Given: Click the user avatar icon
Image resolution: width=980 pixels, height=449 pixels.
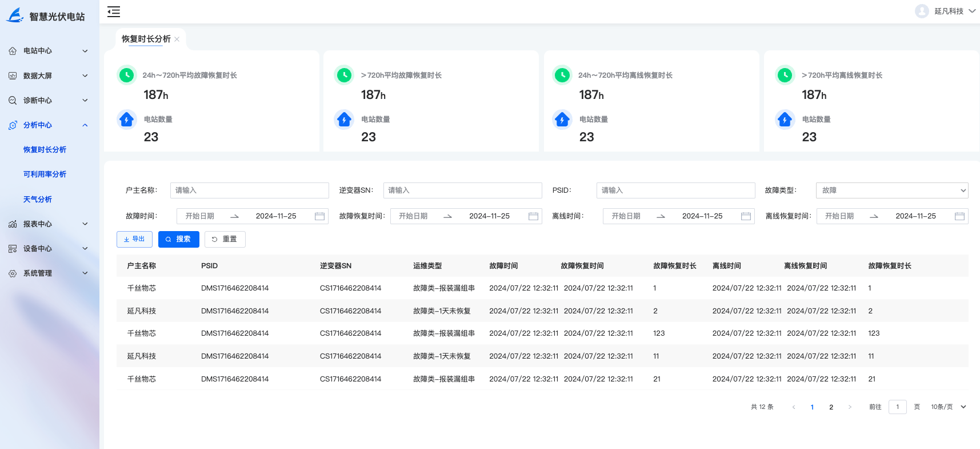Looking at the screenshot, I should pos(921,11).
